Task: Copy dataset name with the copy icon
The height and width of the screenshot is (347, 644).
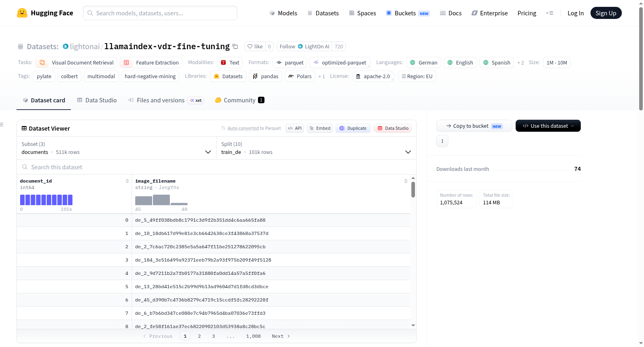Action: pyautogui.click(x=235, y=47)
